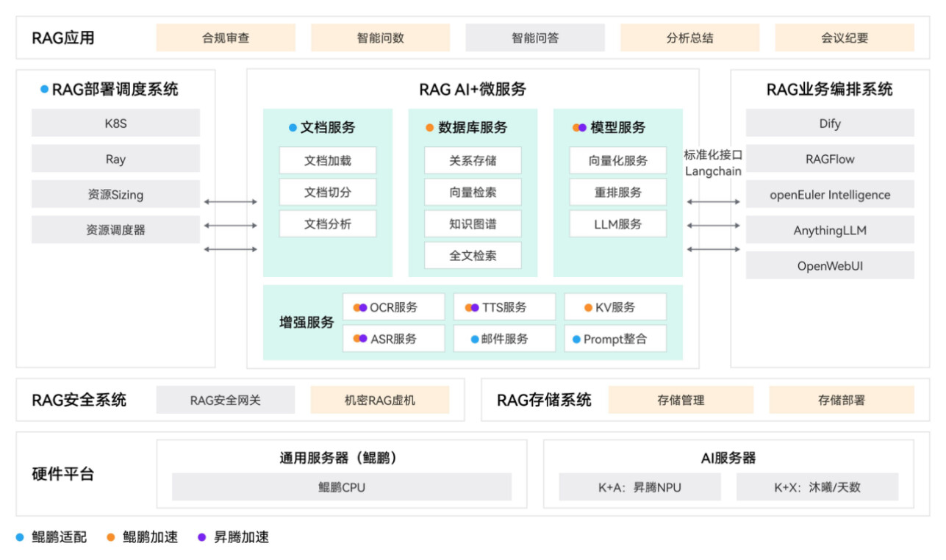Click the 关系存储 box
The height and width of the screenshot is (560, 946).
point(473,160)
